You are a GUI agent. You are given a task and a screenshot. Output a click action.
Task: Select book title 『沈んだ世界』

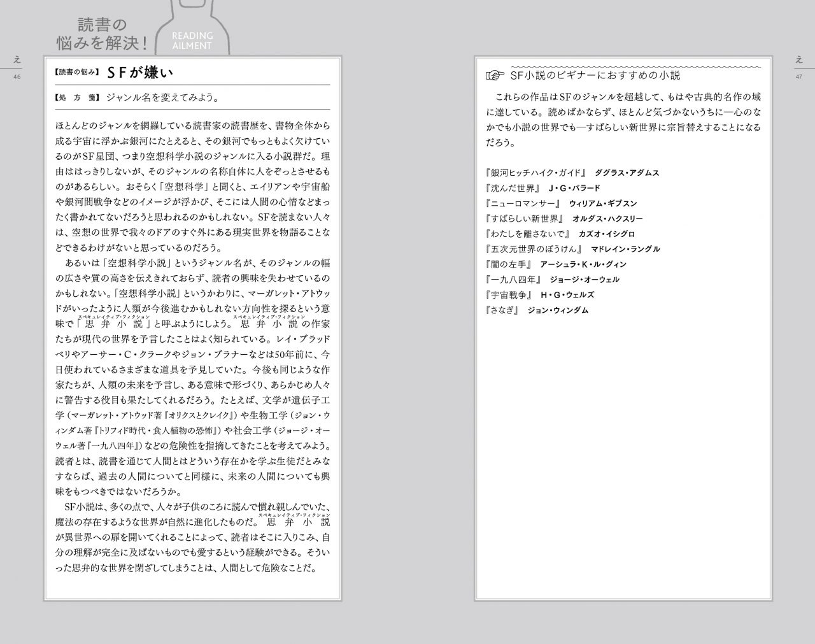pyautogui.click(x=513, y=188)
